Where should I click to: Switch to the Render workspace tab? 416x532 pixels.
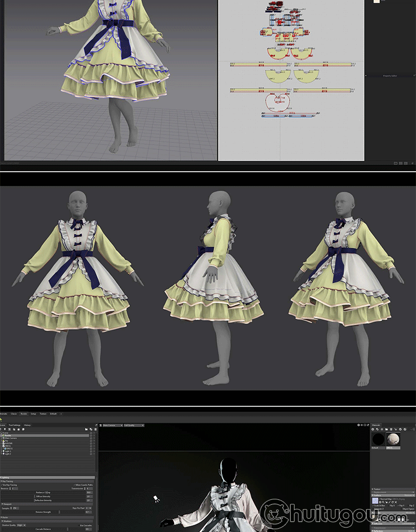(x=24, y=413)
